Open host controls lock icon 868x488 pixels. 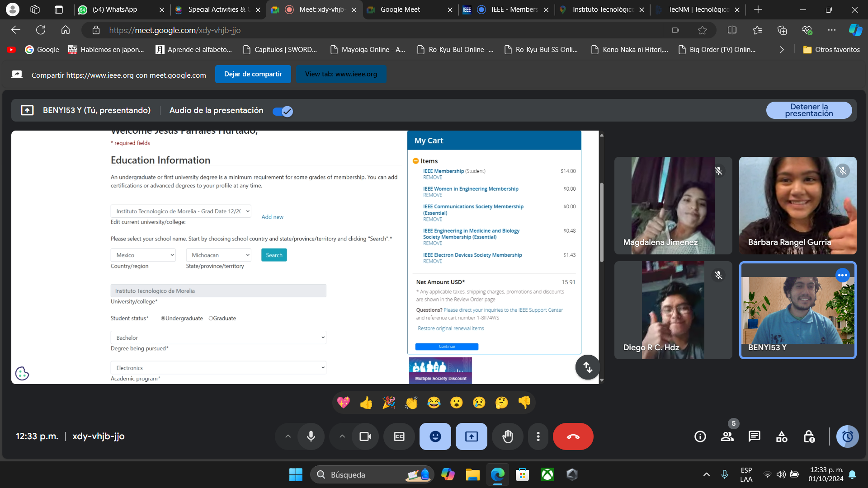(x=809, y=436)
